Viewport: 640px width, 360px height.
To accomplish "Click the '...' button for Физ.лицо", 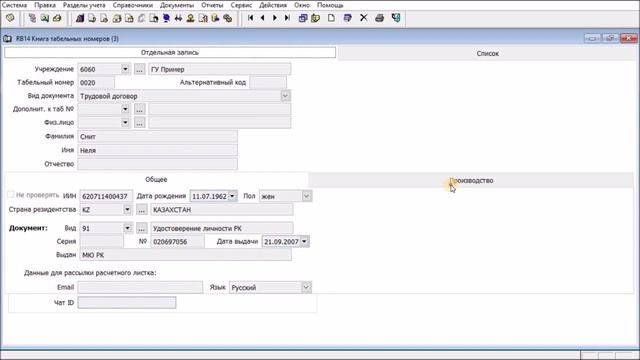I will pyautogui.click(x=139, y=122).
